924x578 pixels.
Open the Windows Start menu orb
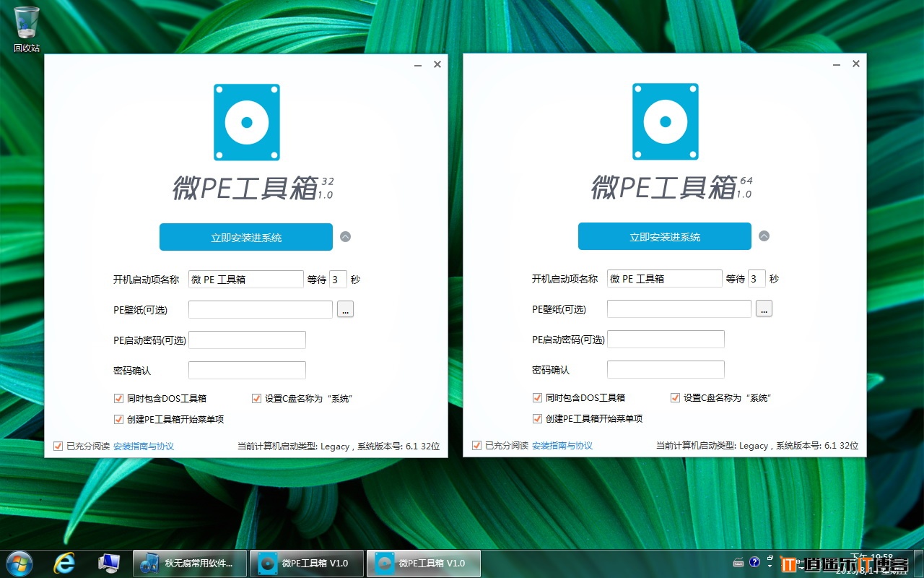tap(18, 564)
